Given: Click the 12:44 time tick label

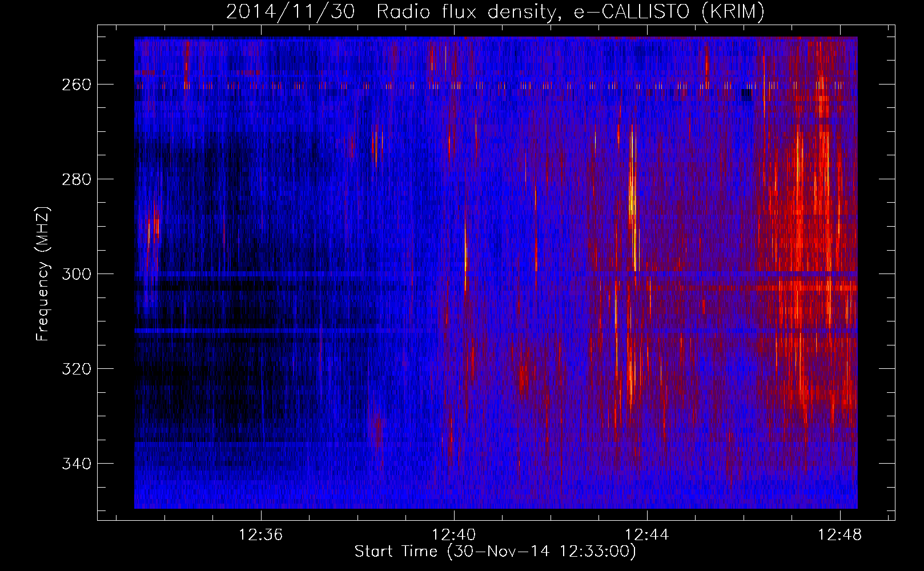Looking at the screenshot, I should point(647,535).
